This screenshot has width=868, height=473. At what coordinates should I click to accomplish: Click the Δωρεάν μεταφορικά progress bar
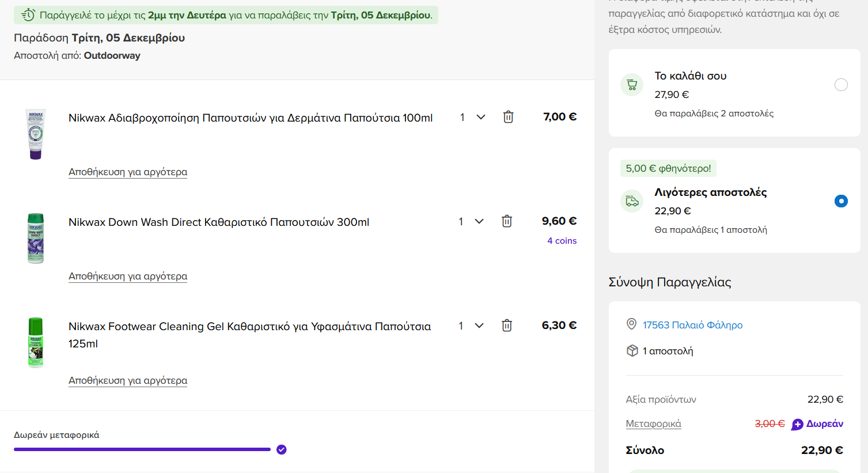point(142,449)
